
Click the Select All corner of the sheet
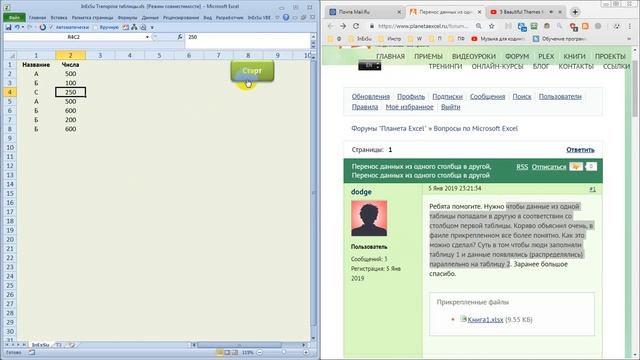(x=10, y=55)
